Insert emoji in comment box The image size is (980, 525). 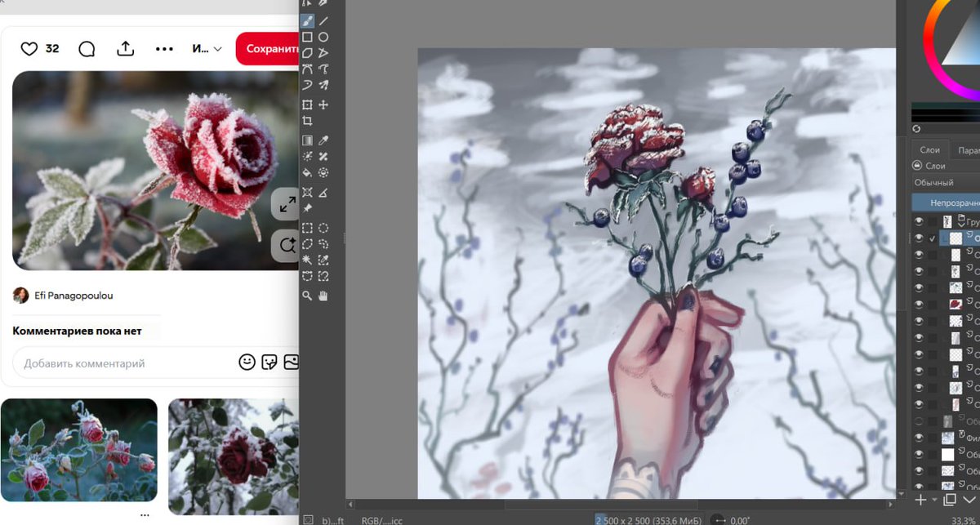coord(247,363)
